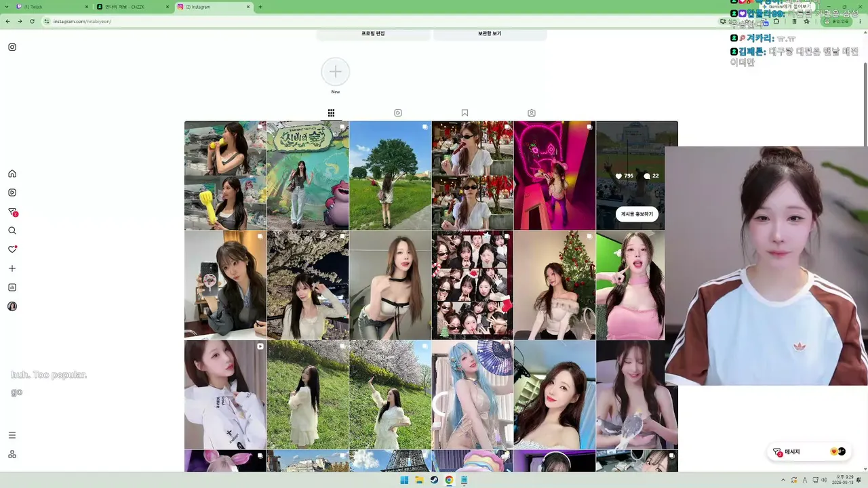Open Chrome from the taskbar
This screenshot has width=868, height=488.
point(449,480)
